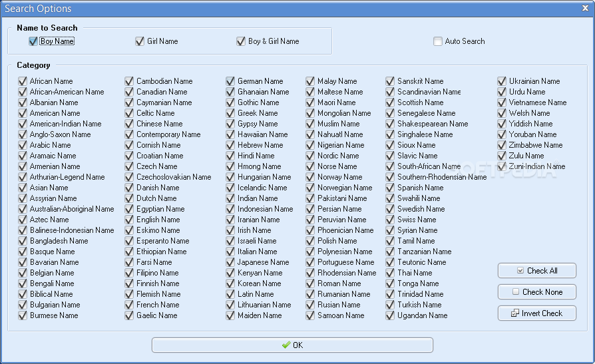This screenshot has width=595, height=364.
Task: Uncheck Nahuatl Name category
Action: click(x=310, y=134)
